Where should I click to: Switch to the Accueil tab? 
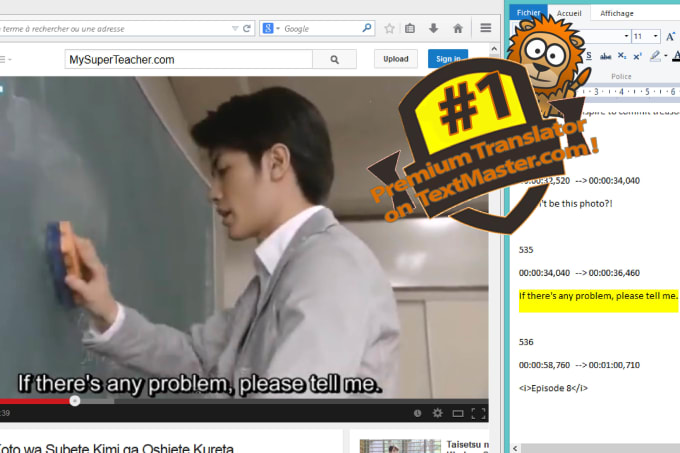click(x=569, y=13)
